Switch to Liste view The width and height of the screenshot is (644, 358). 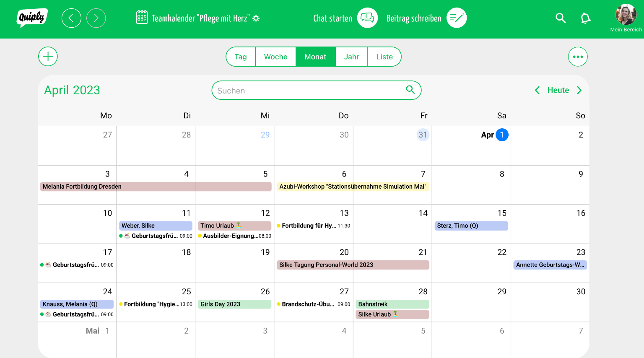point(384,57)
